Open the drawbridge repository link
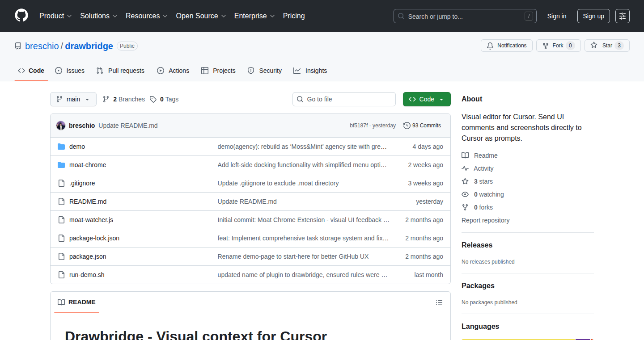Screen dimensions: 644x340 point(89,46)
